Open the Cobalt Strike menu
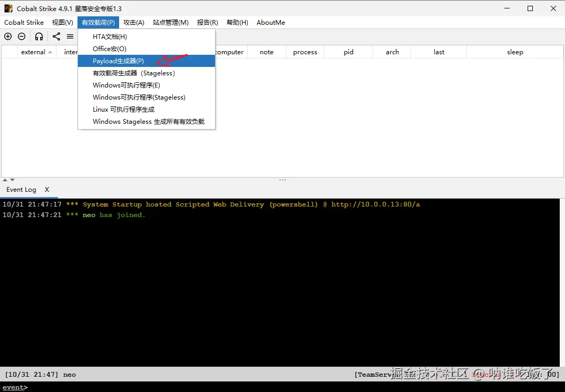This screenshot has height=392, width=565. 24,22
